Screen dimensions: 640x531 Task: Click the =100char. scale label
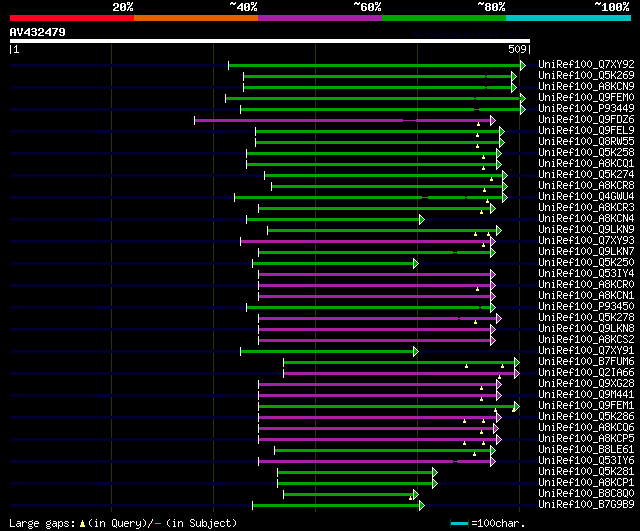(498, 524)
